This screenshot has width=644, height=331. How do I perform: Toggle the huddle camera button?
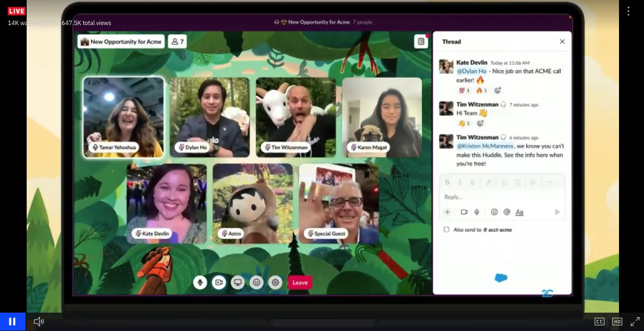coord(219,283)
